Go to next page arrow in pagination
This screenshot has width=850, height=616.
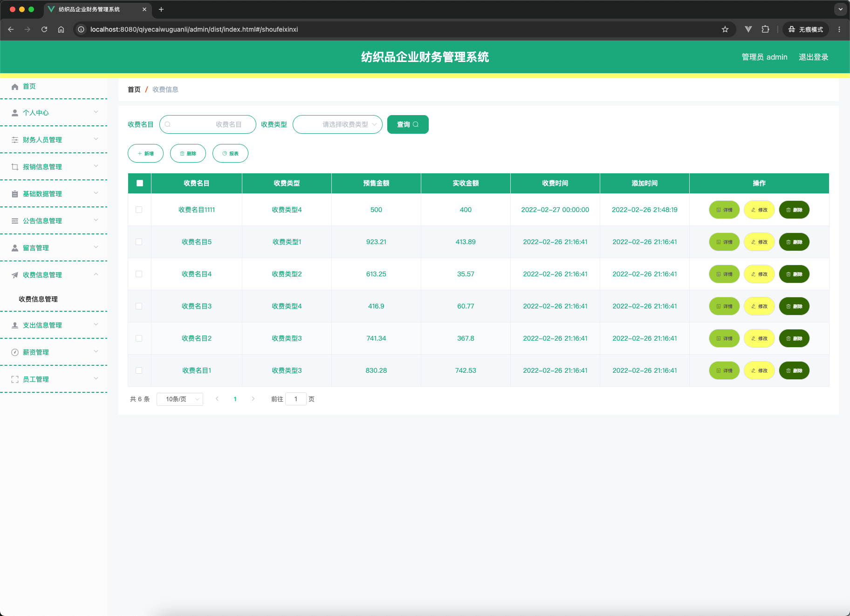(253, 399)
